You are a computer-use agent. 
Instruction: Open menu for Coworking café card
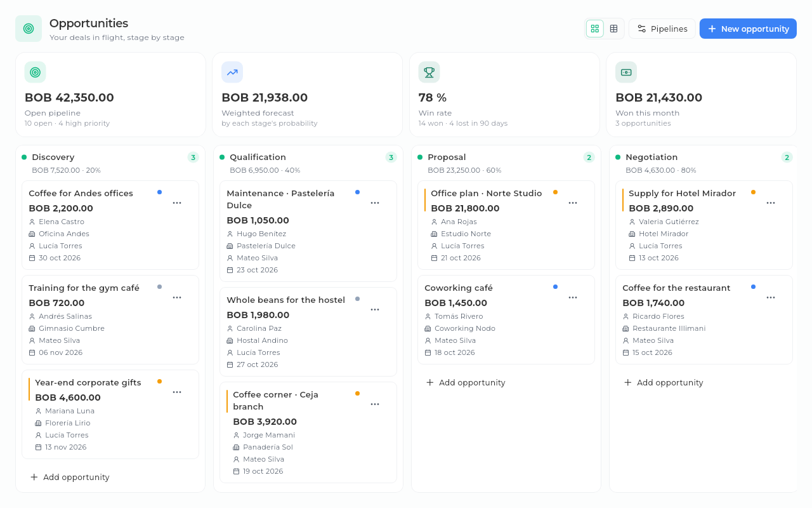573,297
